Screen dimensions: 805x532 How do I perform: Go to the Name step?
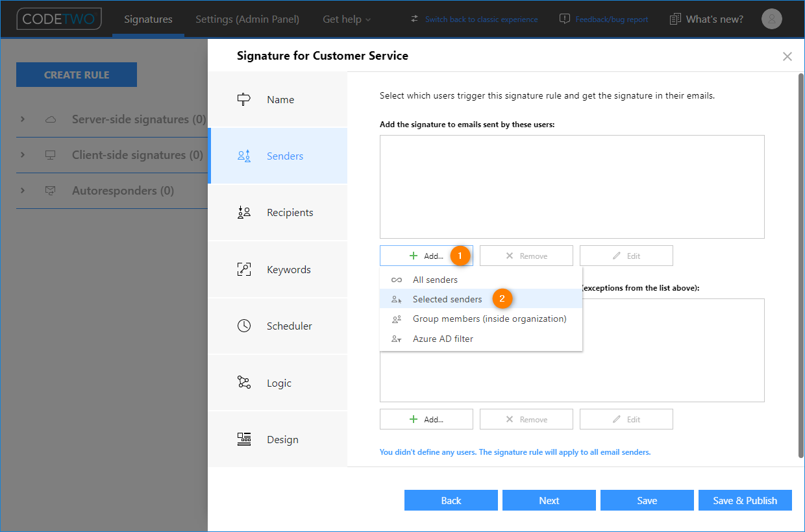(278, 99)
